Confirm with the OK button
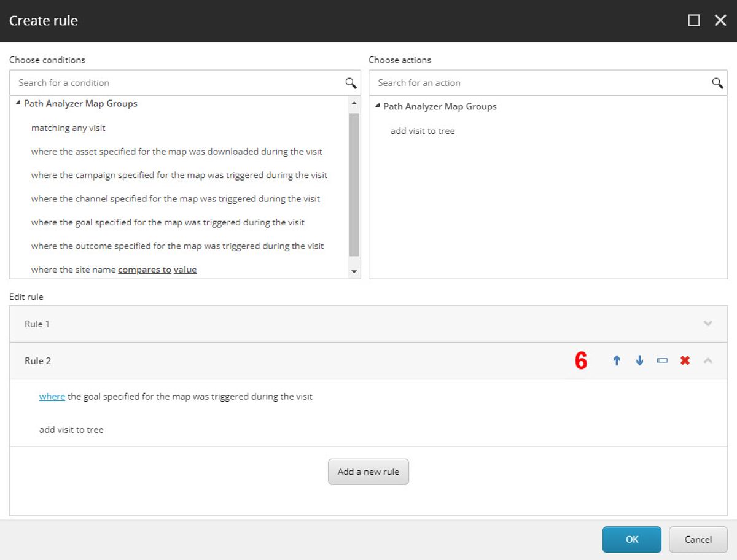Image resolution: width=737 pixels, height=560 pixels. tap(632, 540)
